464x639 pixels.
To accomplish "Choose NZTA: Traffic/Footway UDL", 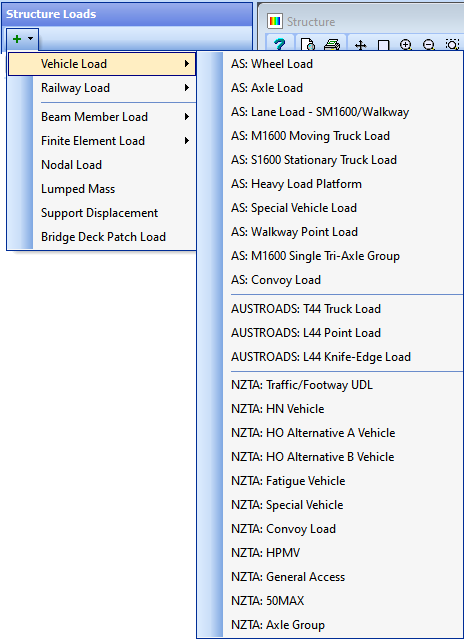I will (x=330, y=385).
